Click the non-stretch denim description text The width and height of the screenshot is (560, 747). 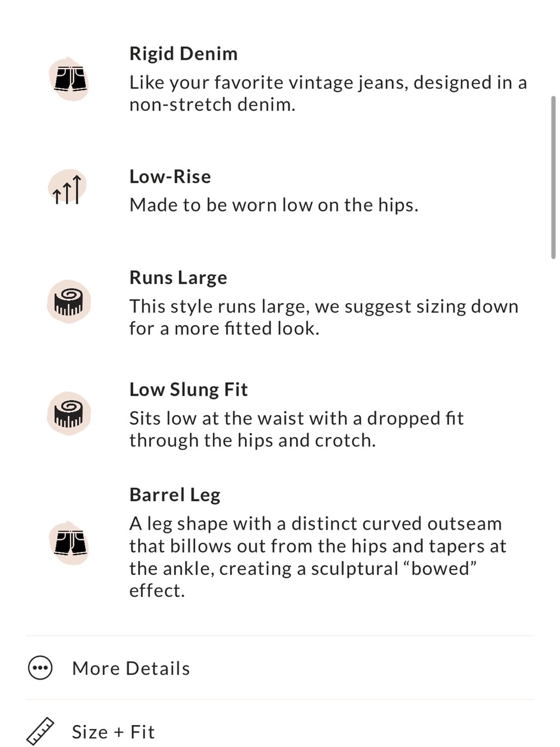[x=328, y=94]
